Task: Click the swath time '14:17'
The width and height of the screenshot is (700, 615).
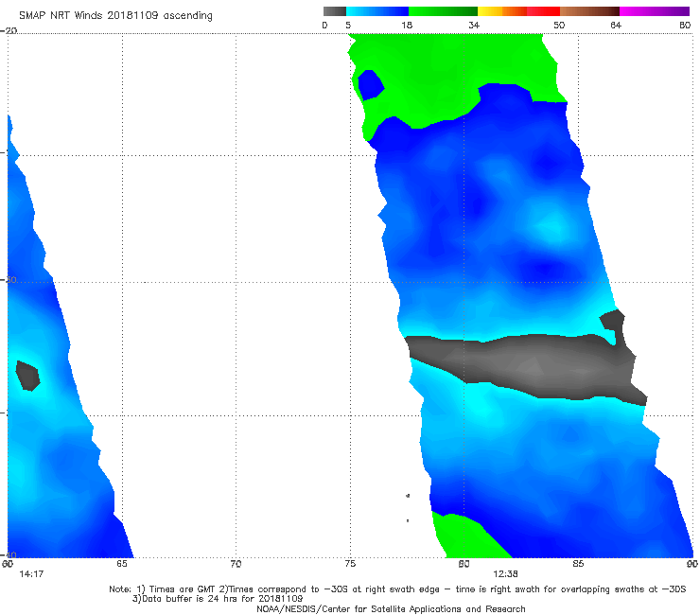Action: pyautogui.click(x=31, y=574)
